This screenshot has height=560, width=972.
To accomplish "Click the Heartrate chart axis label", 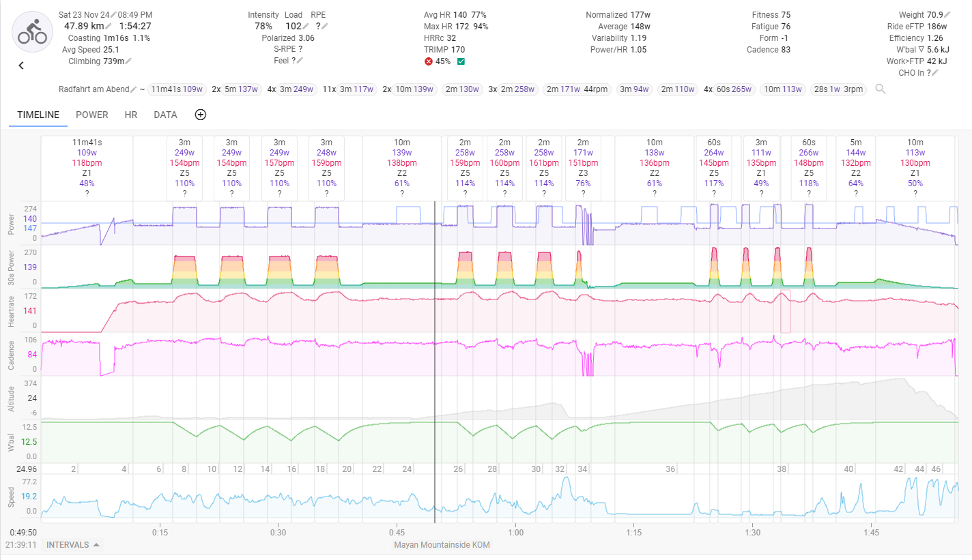I will click(11, 312).
